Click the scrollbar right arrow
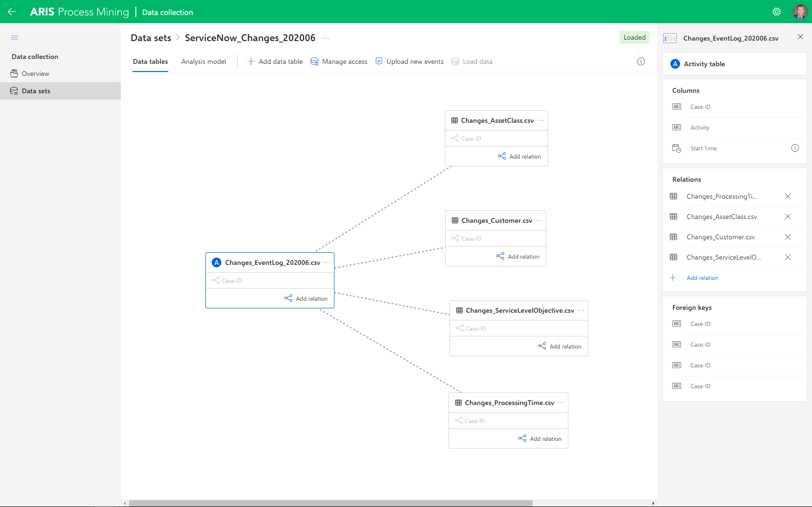Image resolution: width=812 pixels, height=507 pixels. pos(653,503)
